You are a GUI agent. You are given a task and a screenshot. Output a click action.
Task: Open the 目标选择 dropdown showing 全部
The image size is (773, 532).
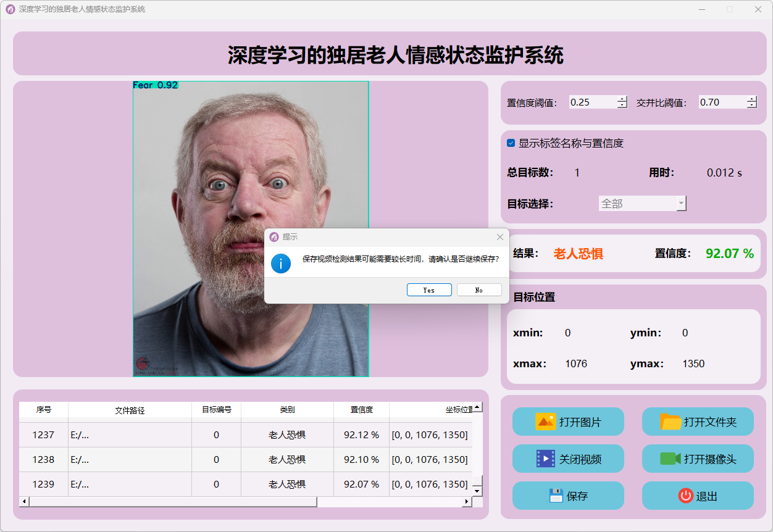[x=642, y=204]
